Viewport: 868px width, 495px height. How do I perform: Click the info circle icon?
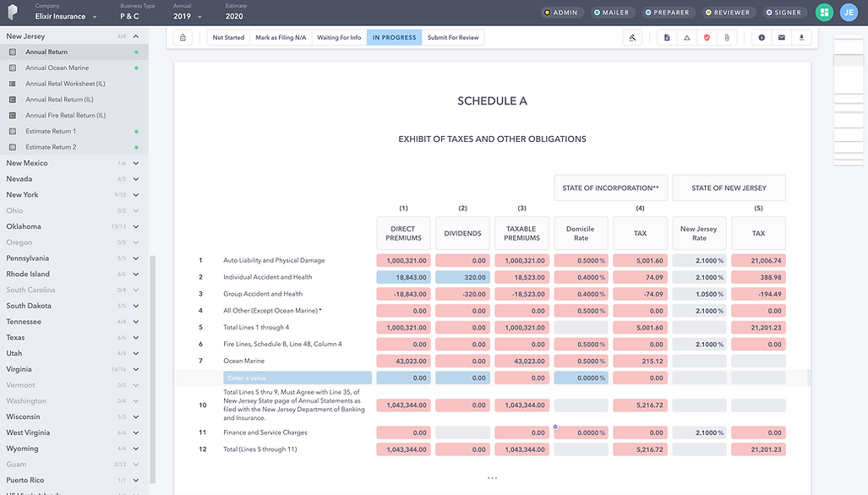click(x=762, y=38)
